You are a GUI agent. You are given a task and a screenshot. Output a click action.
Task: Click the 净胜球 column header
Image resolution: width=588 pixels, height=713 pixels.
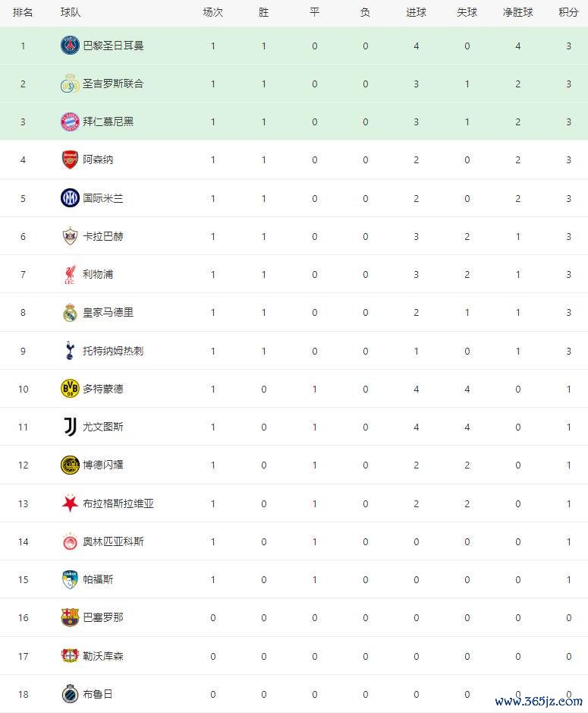tap(517, 13)
